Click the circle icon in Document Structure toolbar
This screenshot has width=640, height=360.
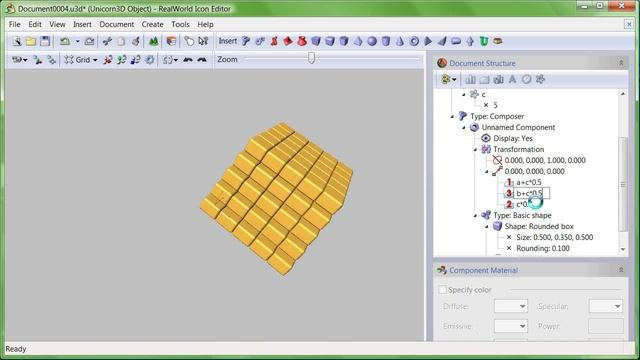pyautogui.click(x=527, y=80)
